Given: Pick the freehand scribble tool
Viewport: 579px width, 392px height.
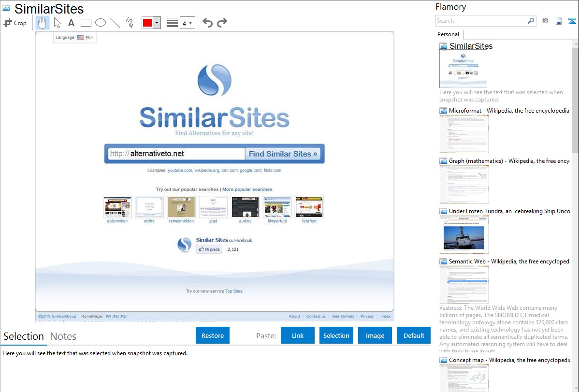Looking at the screenshot, I should tap(130, 23).
